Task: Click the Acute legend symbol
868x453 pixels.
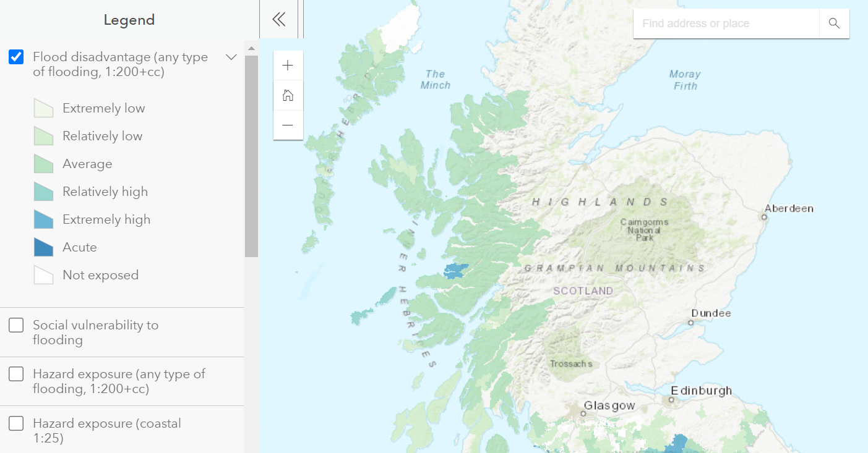Action: [x=43, y=247]
